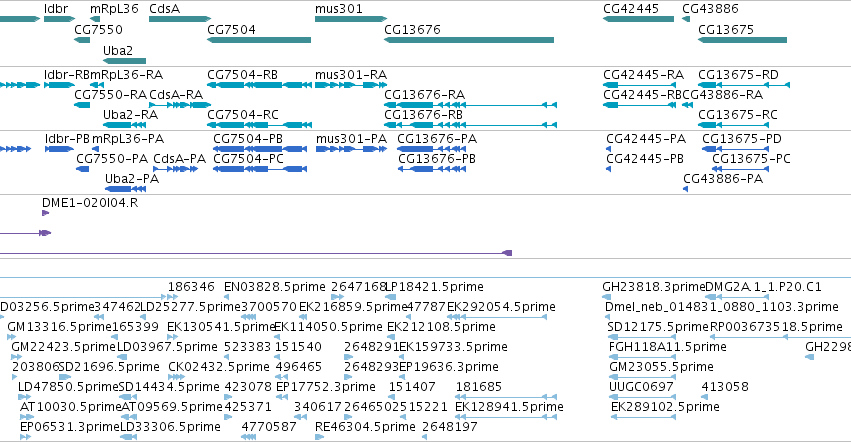
Task: Click the CG43886-PA protein label
Action: (x=723, y=179)
